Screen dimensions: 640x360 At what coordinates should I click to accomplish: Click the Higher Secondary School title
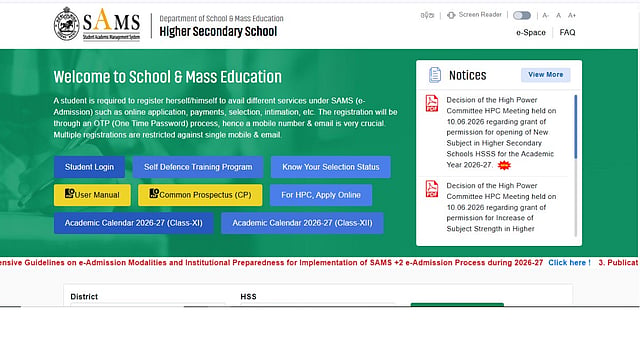pyautogui.click(x=218, y=31)
